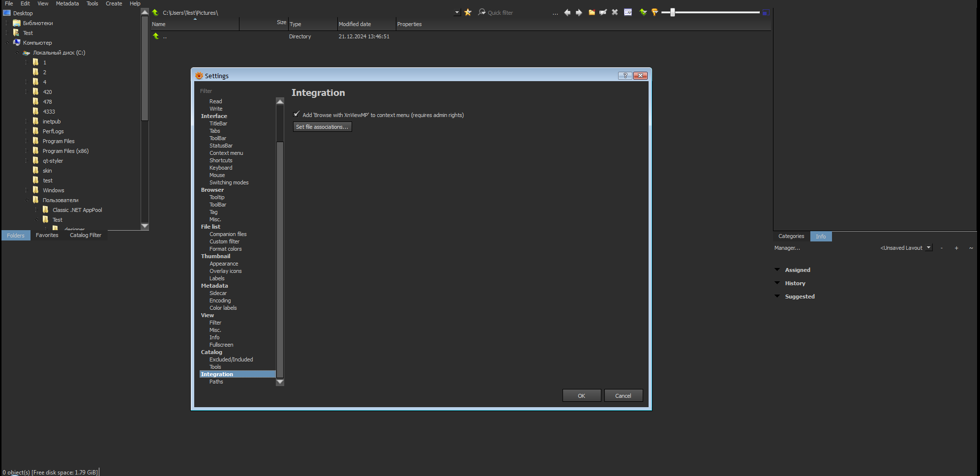Viewport: 980px width, 476px height.
Task: Switch to the Categories tab
Action: coord(791,237)
